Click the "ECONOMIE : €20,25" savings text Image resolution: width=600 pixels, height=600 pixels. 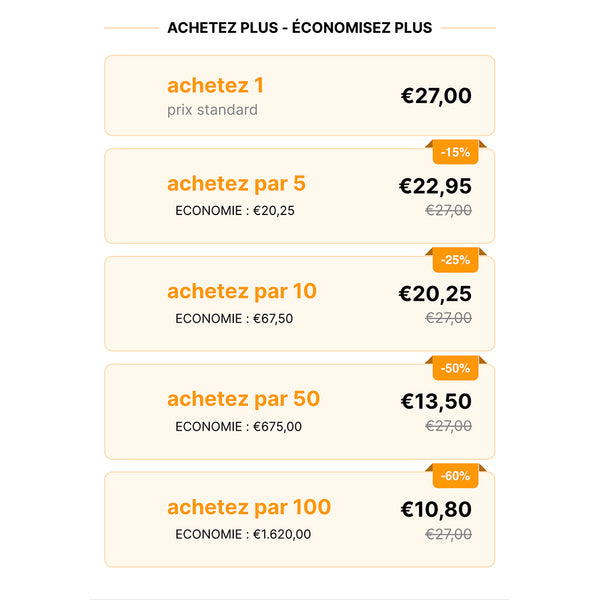click(x=235, y=210)
